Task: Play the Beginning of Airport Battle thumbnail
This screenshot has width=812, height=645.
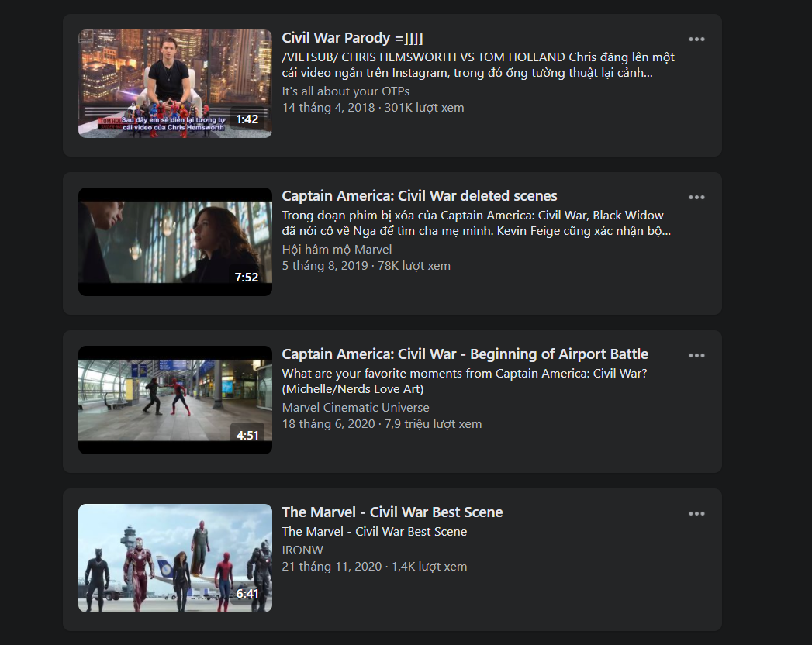Action: [x=175, y=400]
